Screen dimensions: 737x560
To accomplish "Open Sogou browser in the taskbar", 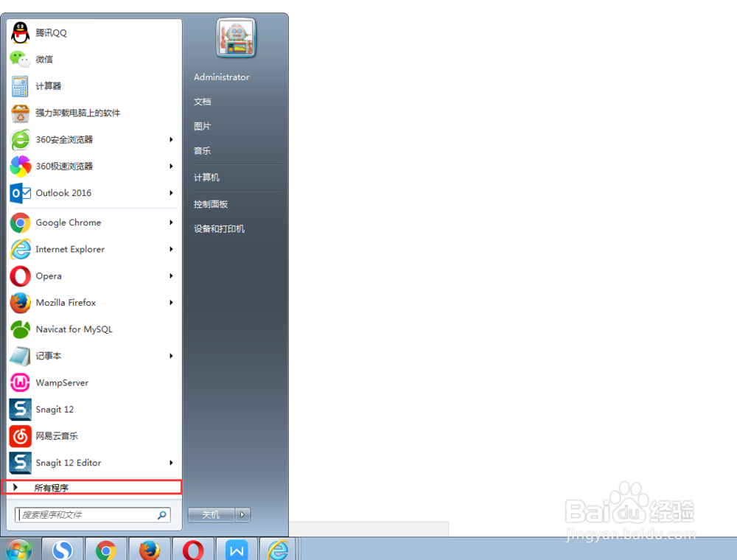I will (x=63, y=550).
